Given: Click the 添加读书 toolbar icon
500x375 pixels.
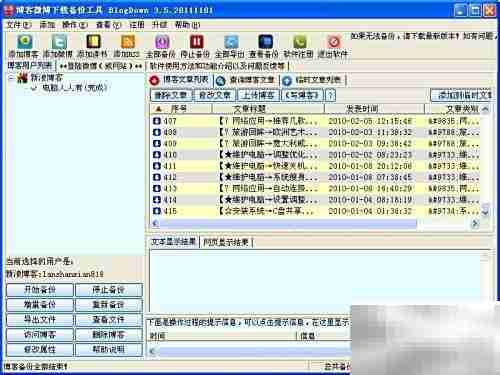Looking at the screenshot, I should point(93,42).
